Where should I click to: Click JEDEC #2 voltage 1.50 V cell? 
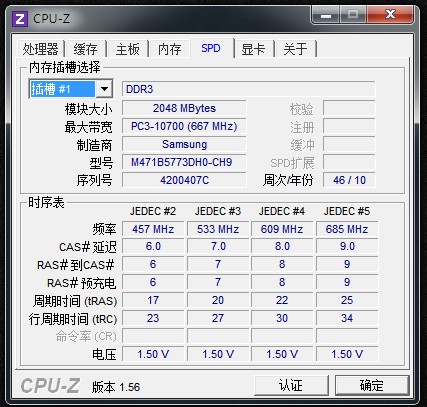[153, 354]
